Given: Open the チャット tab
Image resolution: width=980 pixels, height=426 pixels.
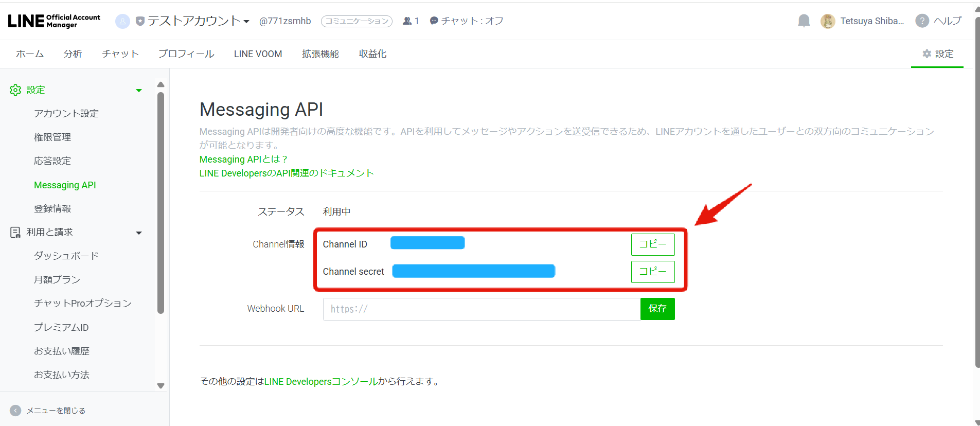Looking at the screenshot, I should click(120, 54).
